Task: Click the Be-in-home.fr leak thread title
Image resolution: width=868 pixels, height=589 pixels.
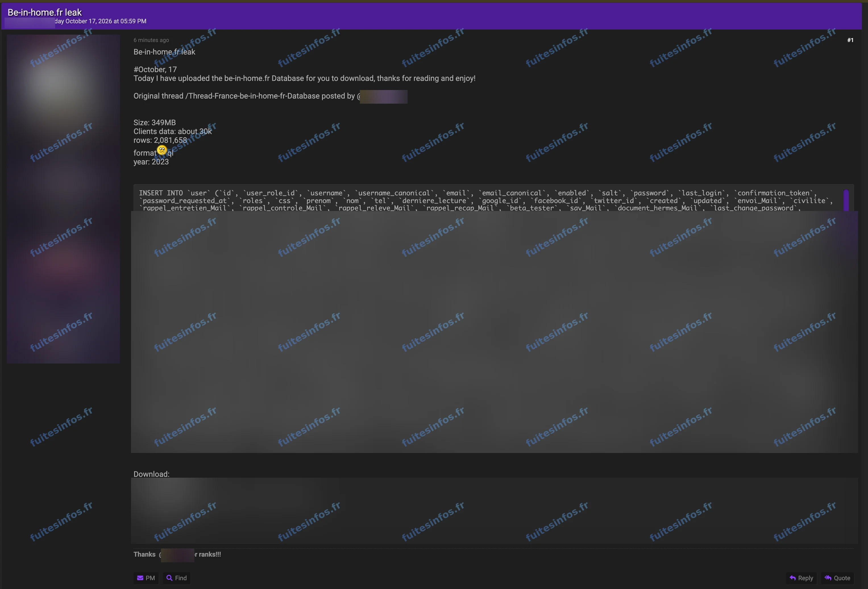Action: 44,12
